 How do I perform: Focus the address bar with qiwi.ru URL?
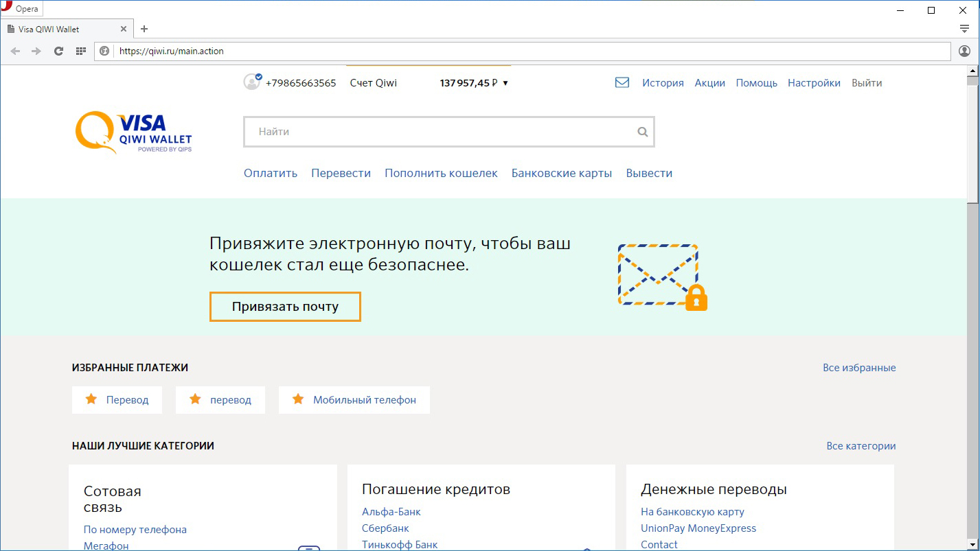click(522, 51)
